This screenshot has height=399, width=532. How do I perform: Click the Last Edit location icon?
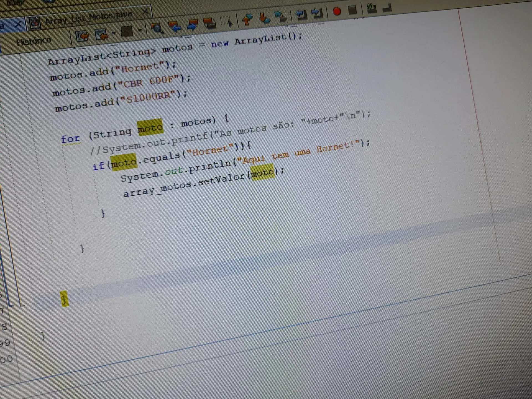point(82,36)
